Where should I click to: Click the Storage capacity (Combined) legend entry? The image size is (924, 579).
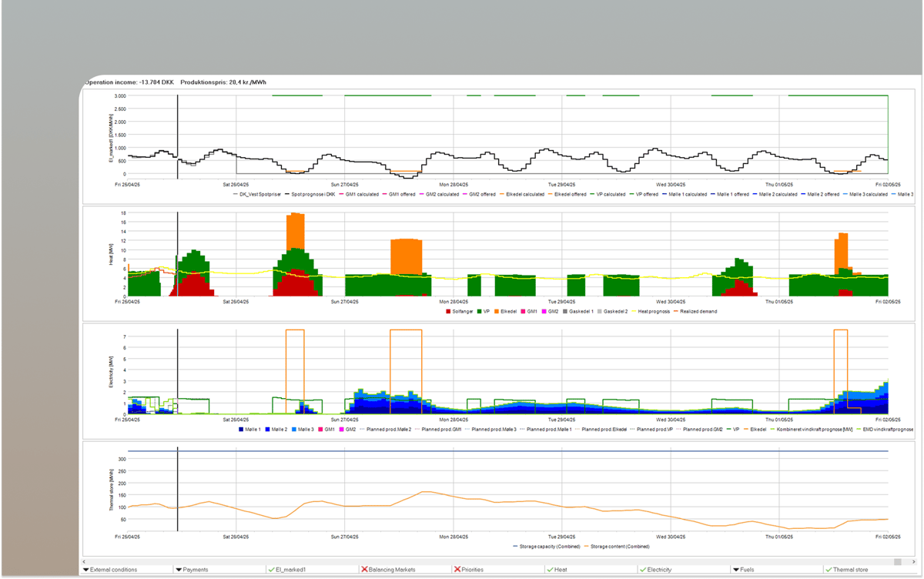[548, 546]
